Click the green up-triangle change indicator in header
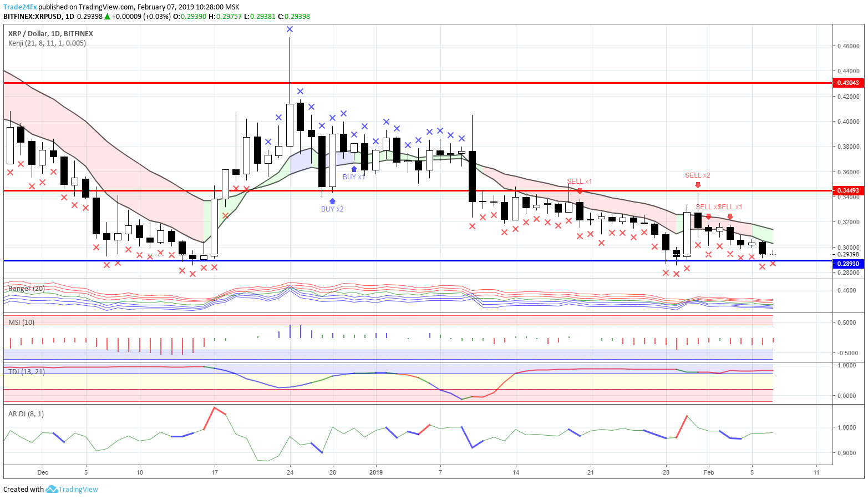Screen dimensions: 868x499 point(108,17)
